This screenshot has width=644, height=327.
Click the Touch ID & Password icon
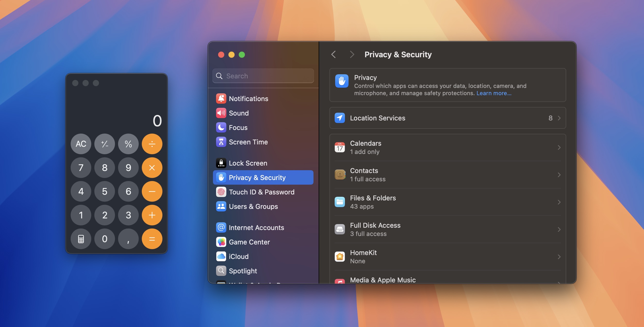[x=220, y=192]
